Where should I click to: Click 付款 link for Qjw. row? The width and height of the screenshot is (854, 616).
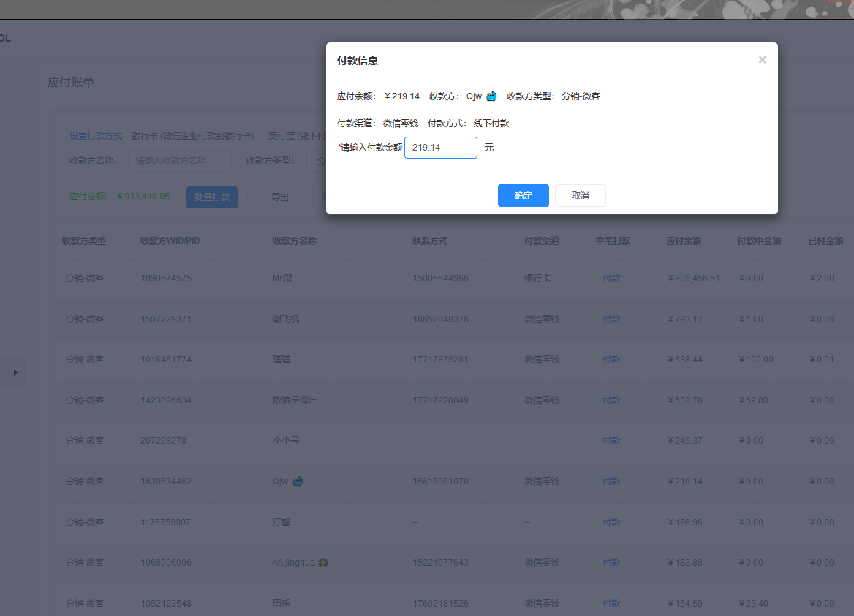click(611, 482)
